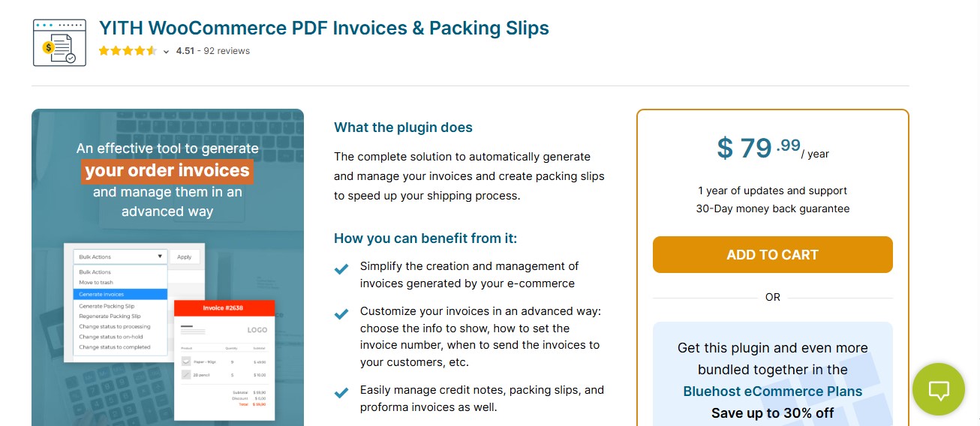Click the red 'Invoice #2638' header
This screenshot has width=980, height=426.
[224, 308]
